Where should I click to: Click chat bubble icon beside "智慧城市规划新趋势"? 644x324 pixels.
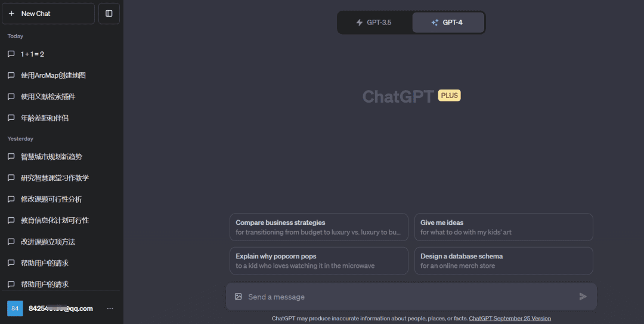pyautogui.click(x=11, y=157)
